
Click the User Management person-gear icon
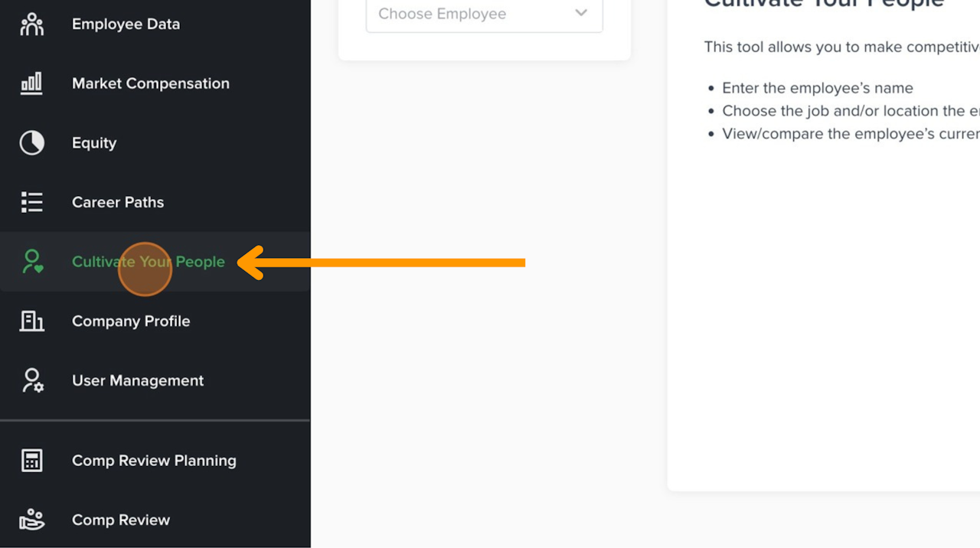31,380
